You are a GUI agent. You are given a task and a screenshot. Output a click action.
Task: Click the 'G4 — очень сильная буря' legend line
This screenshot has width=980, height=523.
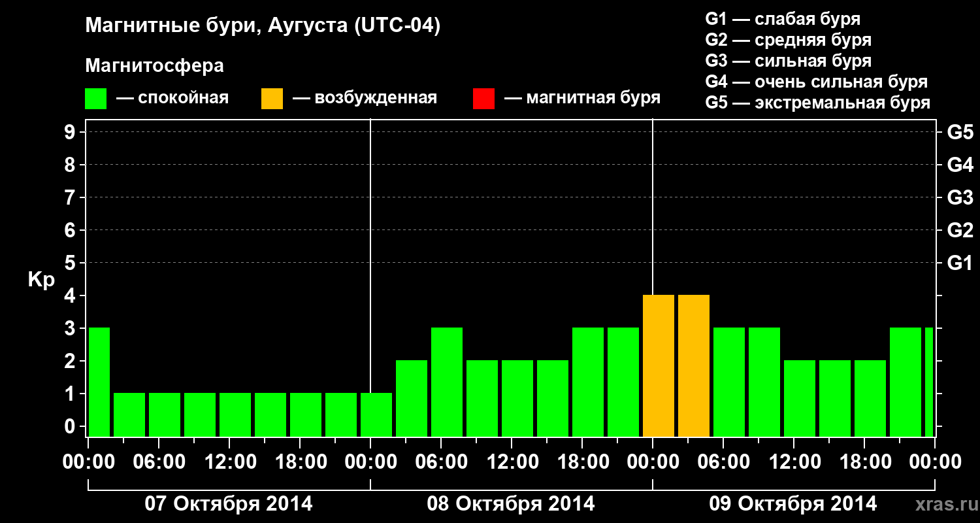tap(817, 82)
